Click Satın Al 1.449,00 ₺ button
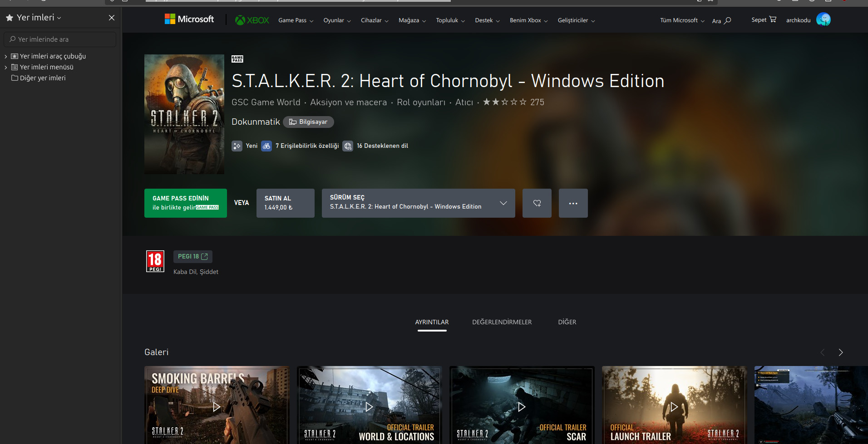 click(286, 203)
